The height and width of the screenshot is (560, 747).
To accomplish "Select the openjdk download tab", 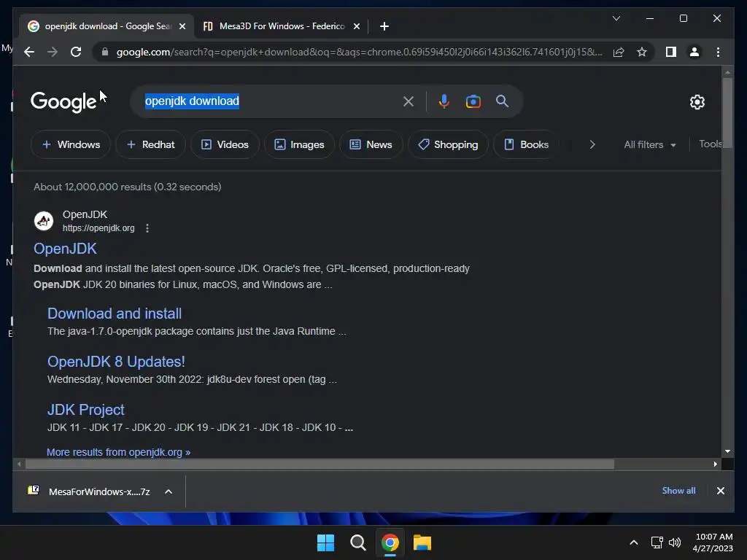I will (107, 26).
